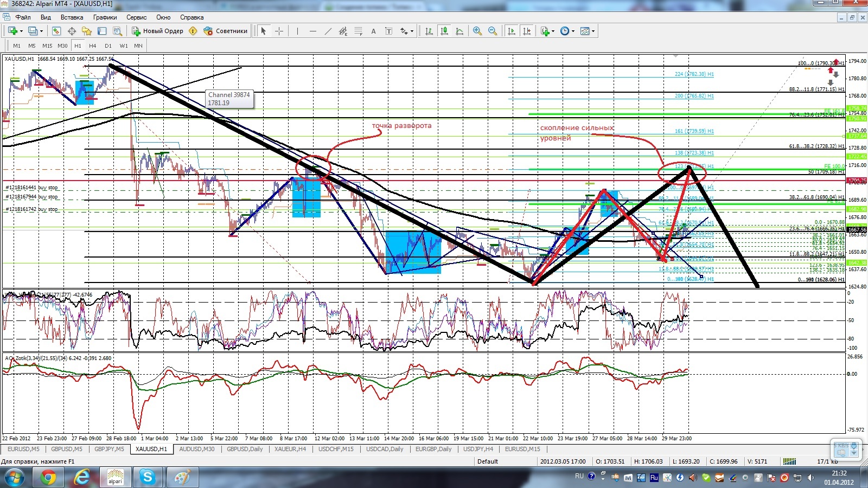Toggle the chart shift button
Image resolution: width=868 pixels, height=488 pixels.
(x=526, y=31)
